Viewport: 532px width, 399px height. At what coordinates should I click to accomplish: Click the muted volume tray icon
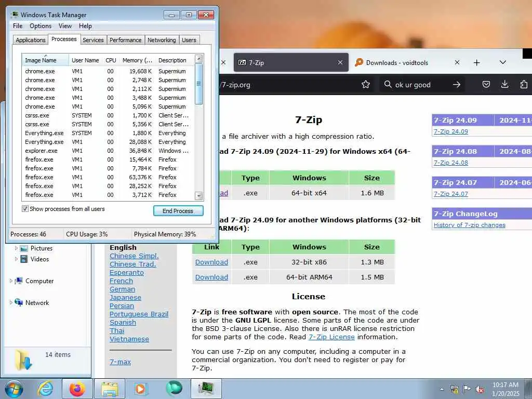(480, 390)
